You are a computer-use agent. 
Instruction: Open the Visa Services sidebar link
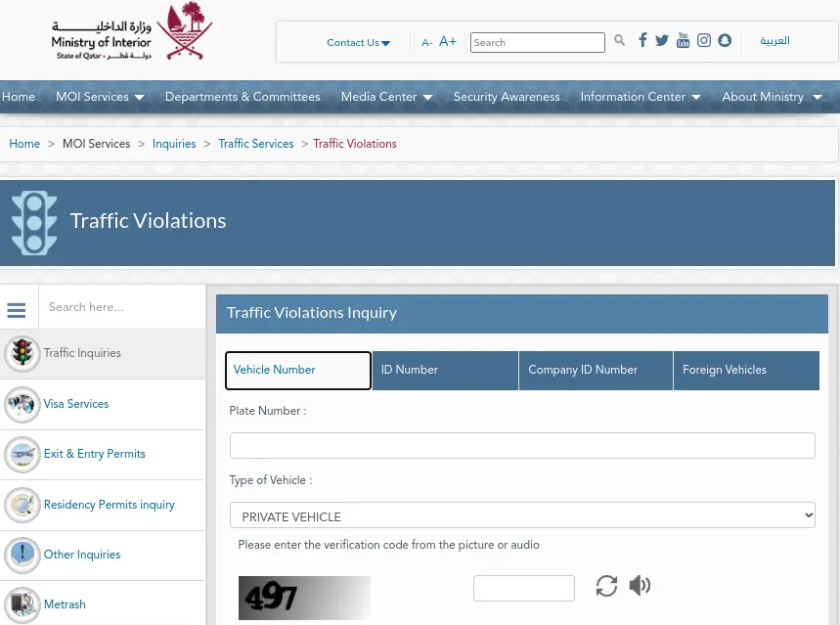click(x=76, y=404)
